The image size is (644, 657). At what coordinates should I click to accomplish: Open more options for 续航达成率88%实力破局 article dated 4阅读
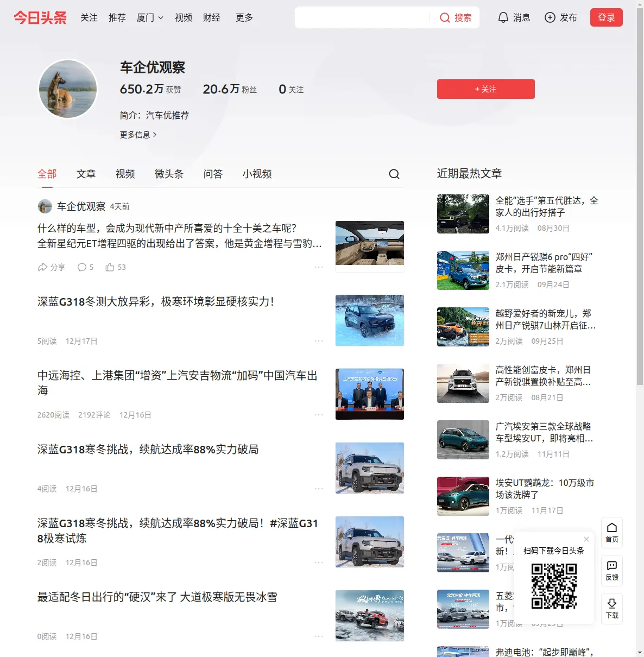point(319,489)
